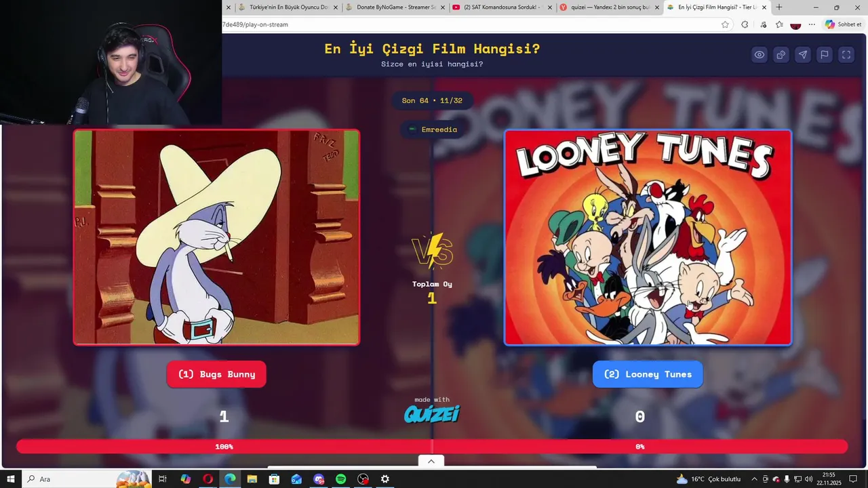Image resolution: width=868 pixels, height=488 pixels.
Task: Click Microsoft Edge taskbar icon
Action: pyautogui.click(x=230, y=479)
